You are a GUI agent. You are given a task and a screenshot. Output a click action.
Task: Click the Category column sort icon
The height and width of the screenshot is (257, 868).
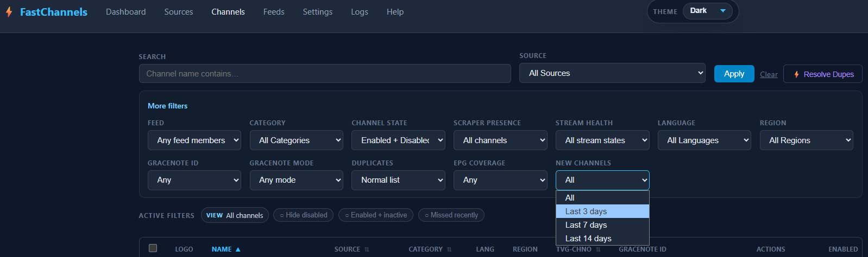[x=449, y=249]
